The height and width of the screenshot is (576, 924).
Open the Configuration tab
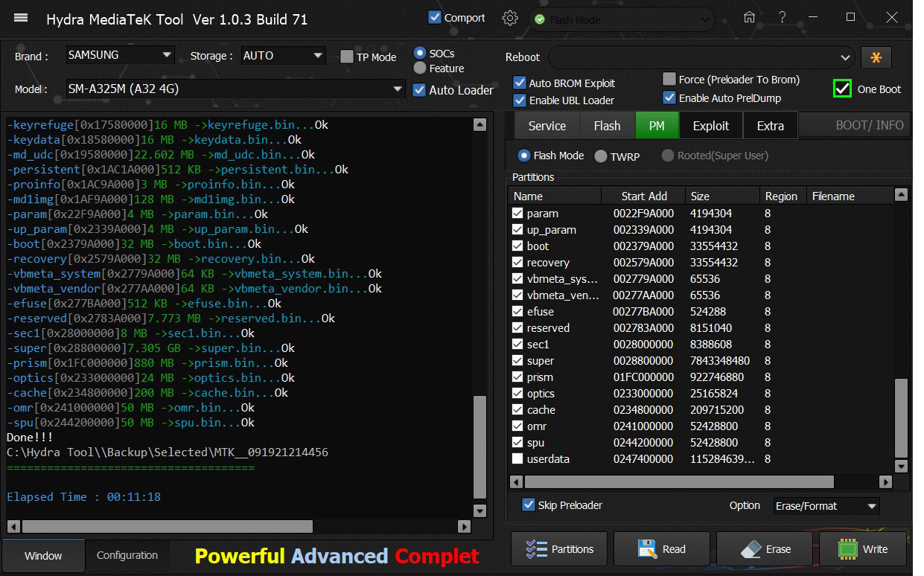click(x=127, y=555)
